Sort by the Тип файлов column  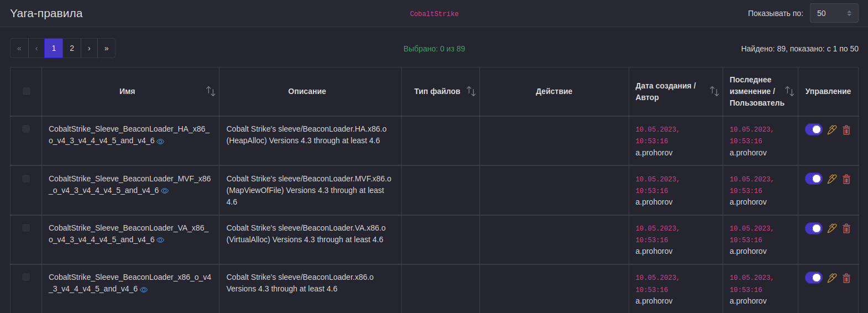[471, 91]
